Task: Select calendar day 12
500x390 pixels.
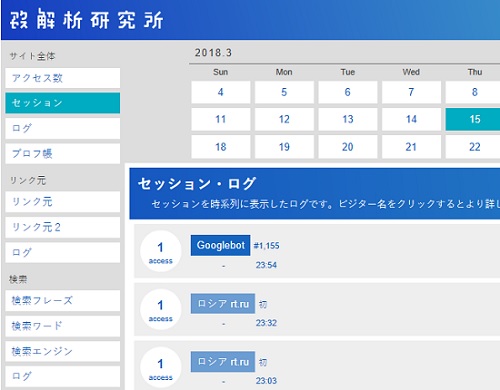Action: [x=284, y=119]
